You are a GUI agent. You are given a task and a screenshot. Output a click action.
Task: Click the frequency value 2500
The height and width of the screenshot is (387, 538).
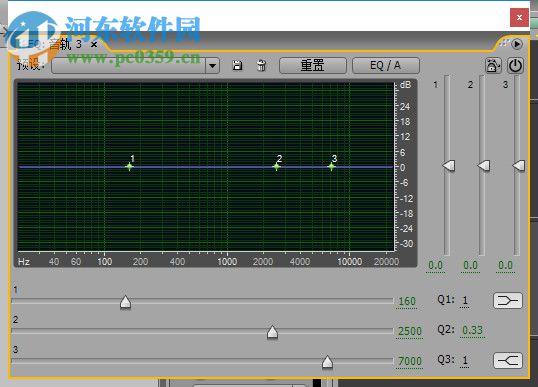tap(409, 331)
